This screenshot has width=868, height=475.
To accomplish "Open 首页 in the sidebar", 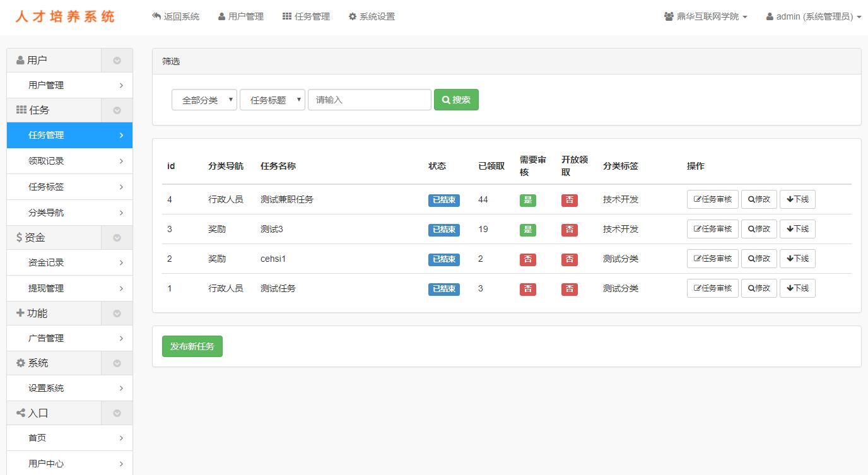I will [x=69, y=438].
